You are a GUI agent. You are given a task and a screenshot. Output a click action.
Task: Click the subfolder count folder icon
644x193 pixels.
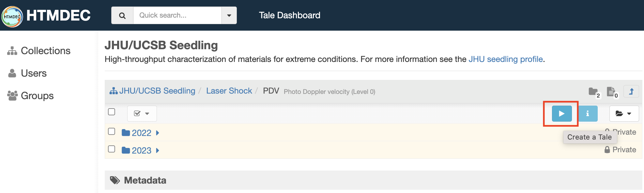[593, 91]
